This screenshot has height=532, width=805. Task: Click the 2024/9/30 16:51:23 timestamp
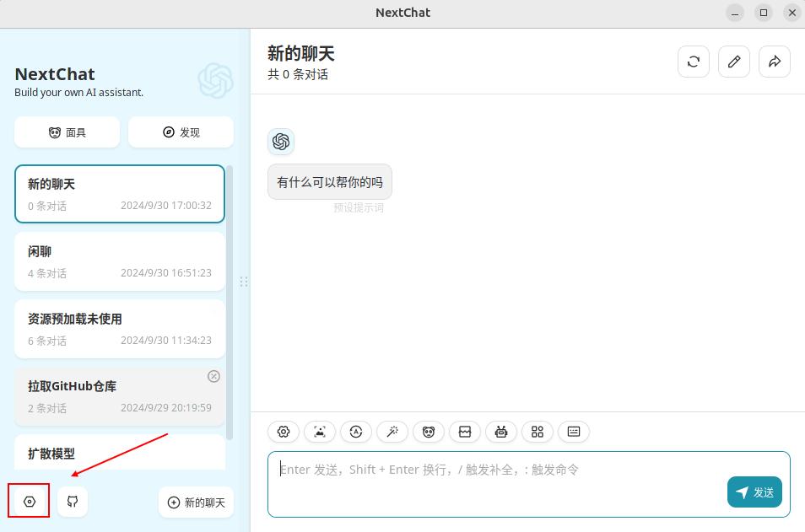click(166, 273)
